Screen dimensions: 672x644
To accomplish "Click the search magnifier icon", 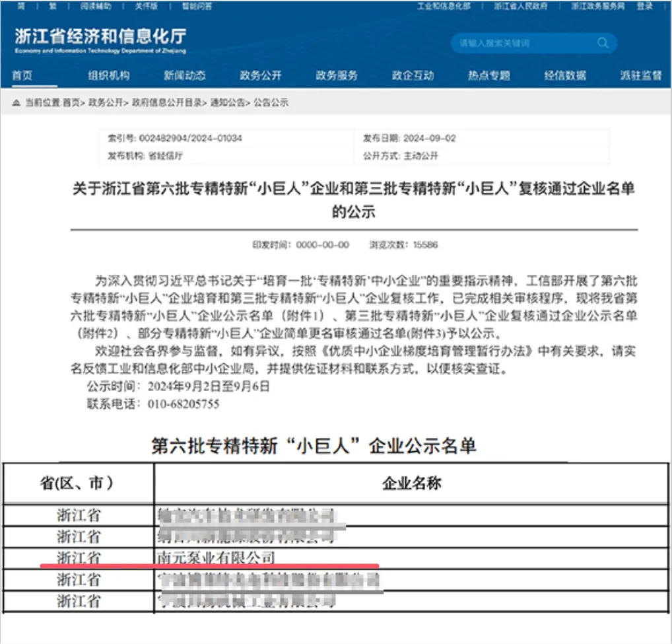I will click(x=603, y=43).
